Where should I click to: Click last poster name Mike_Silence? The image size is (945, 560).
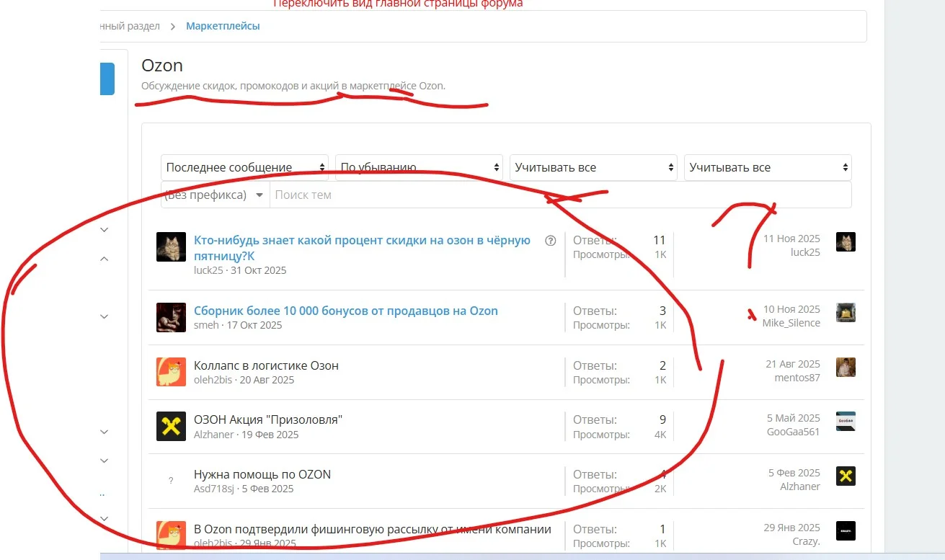tap(791, 323)
